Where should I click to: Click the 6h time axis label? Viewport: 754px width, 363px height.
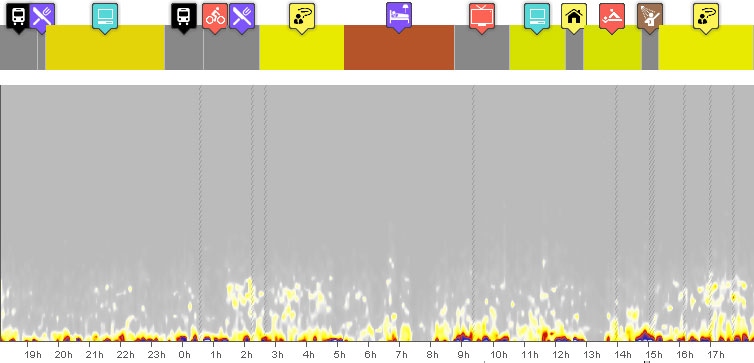[371, 355]
